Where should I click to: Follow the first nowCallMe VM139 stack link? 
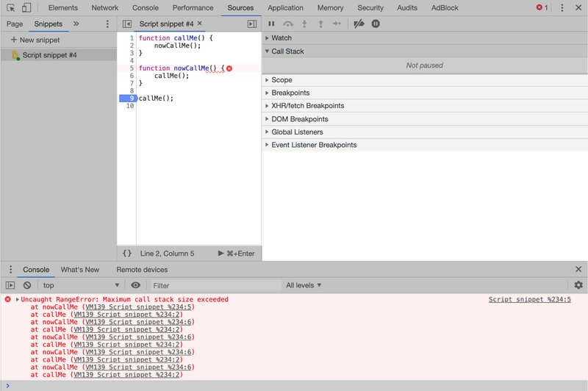(x=138, y=307)
